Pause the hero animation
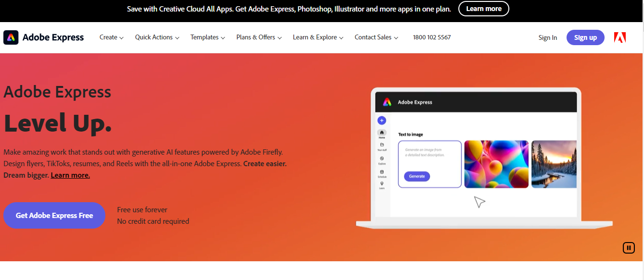The height and width of the screenshot is (280, 644). point(629,248)
